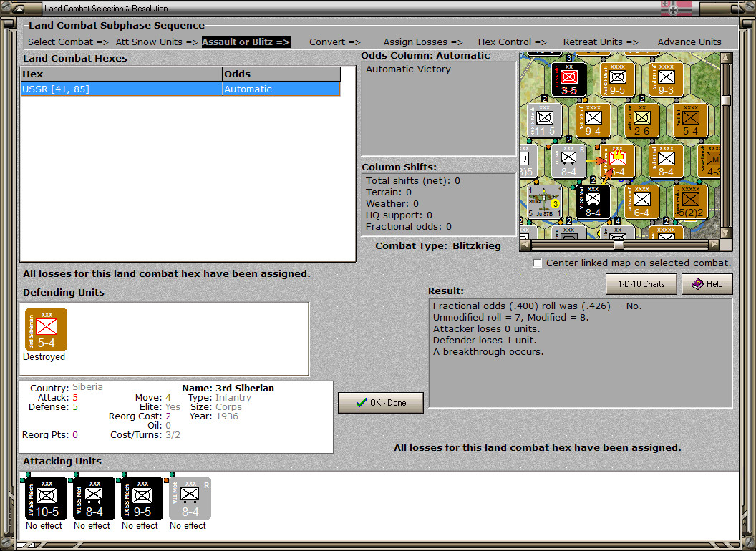Select the Convert subphase
The image size is (756, 551).
[334, 42]
